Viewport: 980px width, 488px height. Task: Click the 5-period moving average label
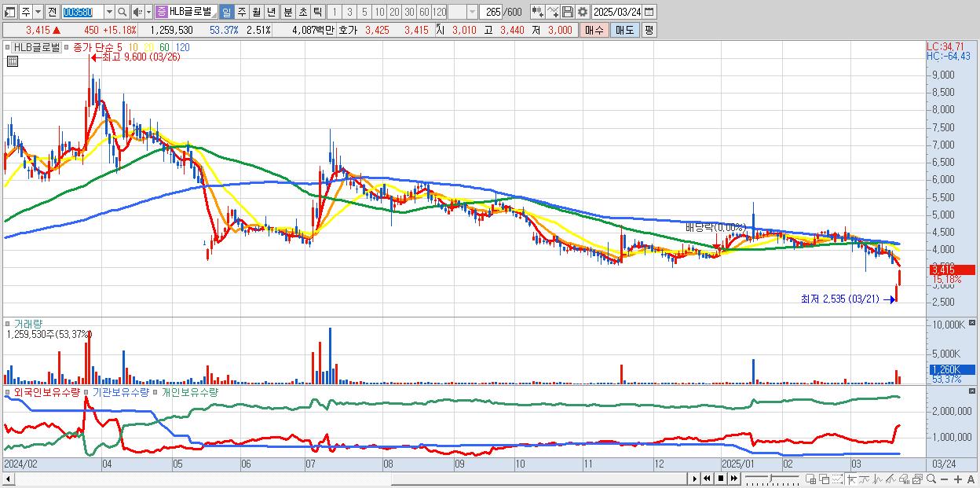pyautogui.click(x=119, y=47)
